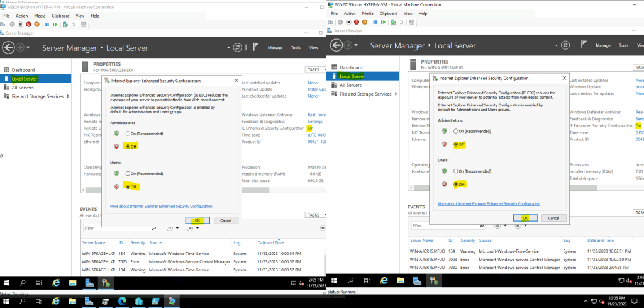Click red Shut Down icon in W2k2019Srv toolbar

(357, 22)
